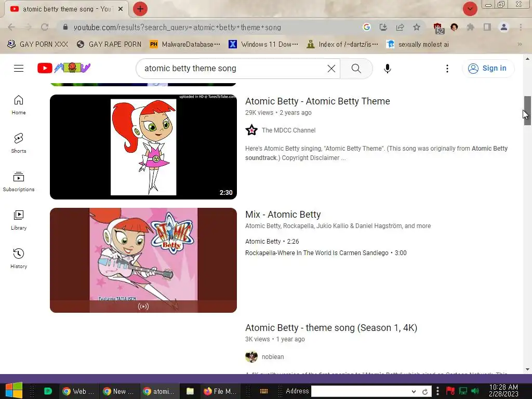
Task: Open History in the sidebar
Action: [19, 259]
